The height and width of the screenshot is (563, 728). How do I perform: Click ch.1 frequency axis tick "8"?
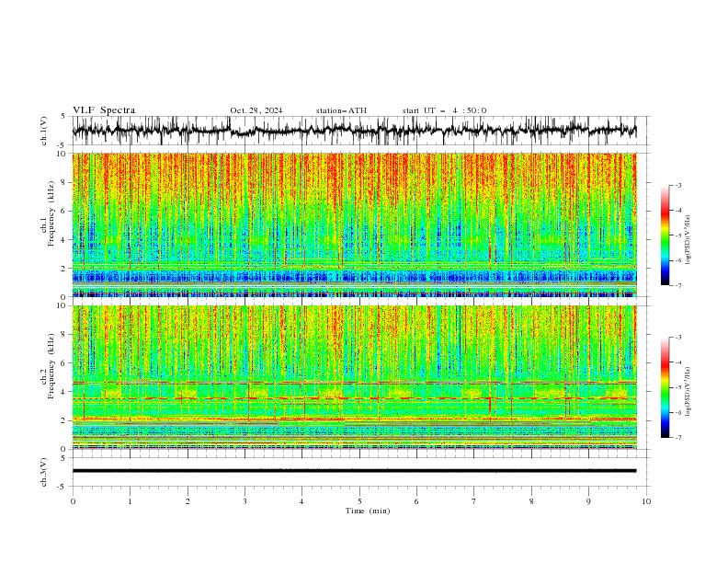64,182
